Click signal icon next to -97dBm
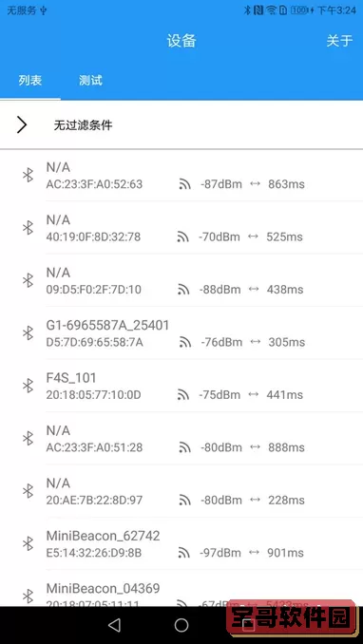 184,553
